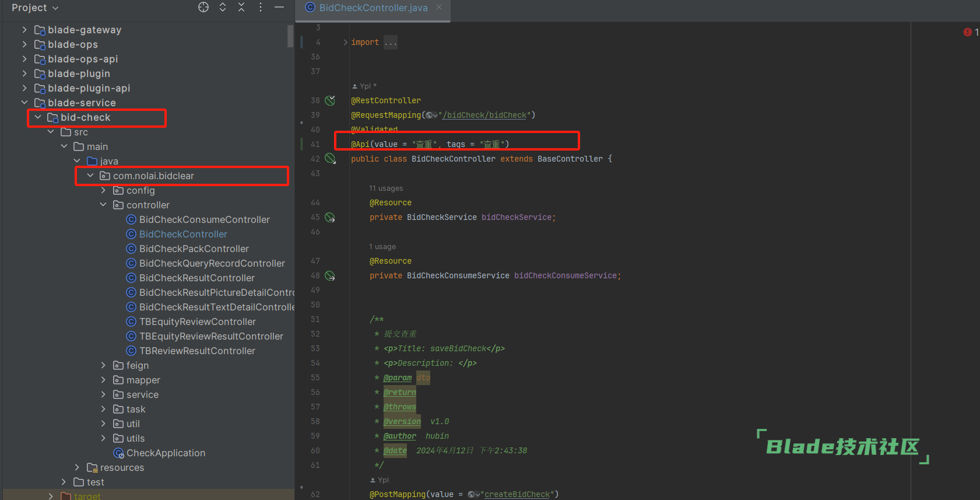Click the URL globe icon in @PostMapping
The height and width of the screenshot is (500, 980).
(473, 494)
